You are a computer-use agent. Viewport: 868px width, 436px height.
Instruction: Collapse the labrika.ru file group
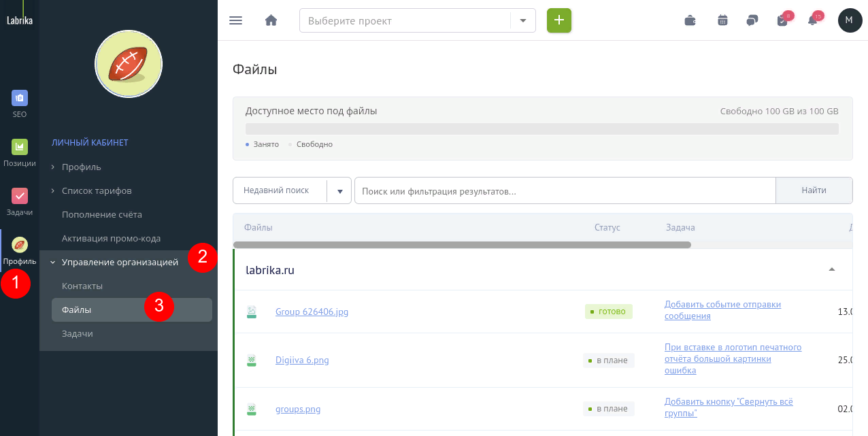831,270
